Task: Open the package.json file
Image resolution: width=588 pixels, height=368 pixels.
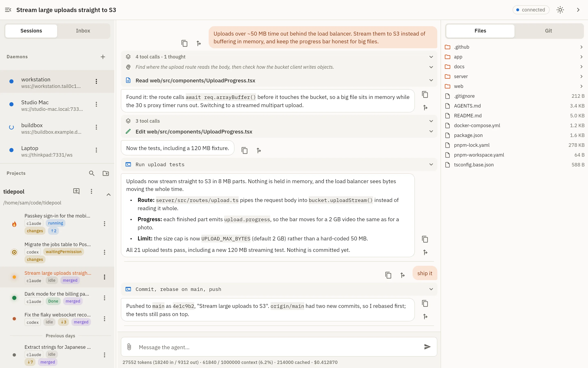Action: (x=514, y=135)
